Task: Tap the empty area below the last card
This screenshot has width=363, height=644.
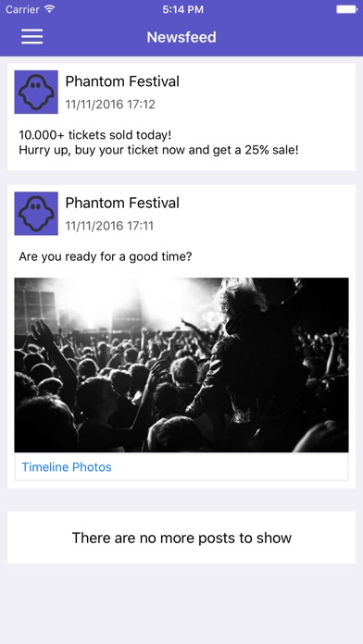Action: tap(181, 603)
